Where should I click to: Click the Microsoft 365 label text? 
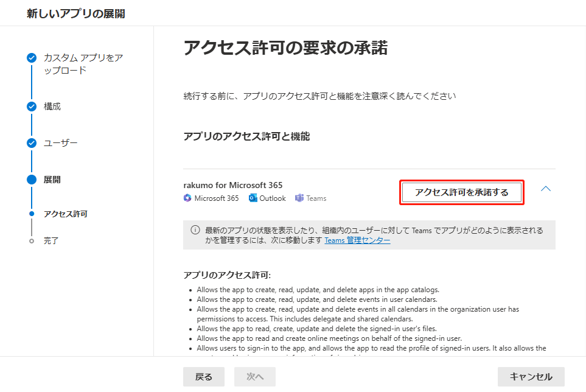pyautogui.click(x=217, y=198)
